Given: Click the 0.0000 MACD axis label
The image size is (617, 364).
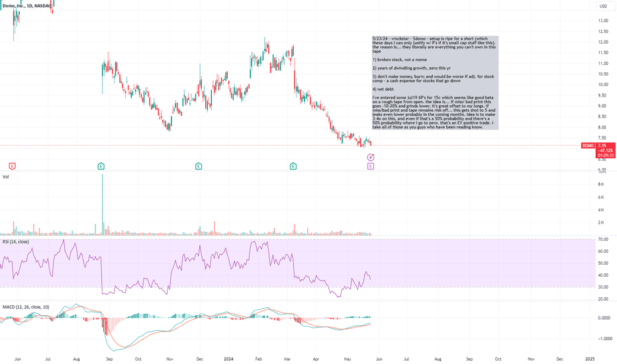Looking at the screenshot, I should tap(605, 318).
